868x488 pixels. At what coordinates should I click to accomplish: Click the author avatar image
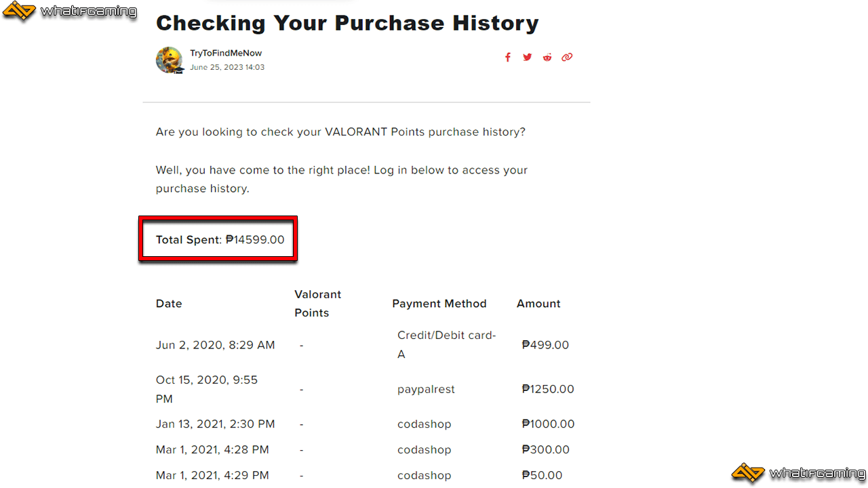[x=170, y=60]
